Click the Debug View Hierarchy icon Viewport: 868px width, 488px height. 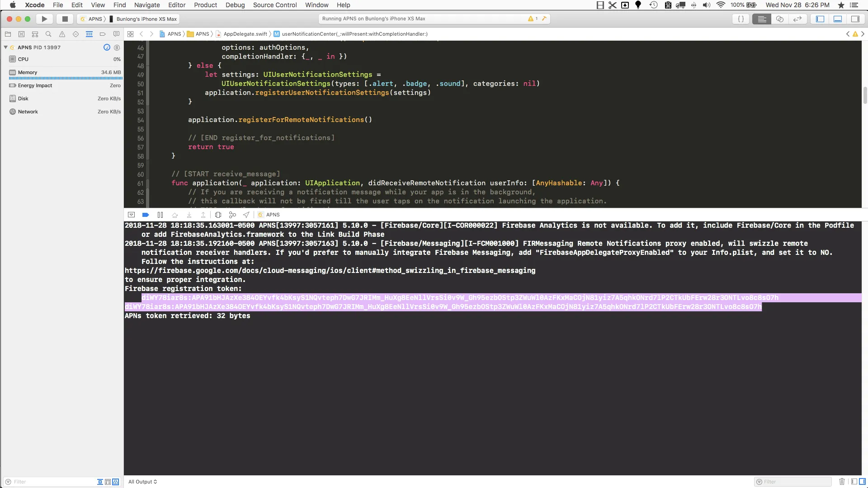(218, 215)
